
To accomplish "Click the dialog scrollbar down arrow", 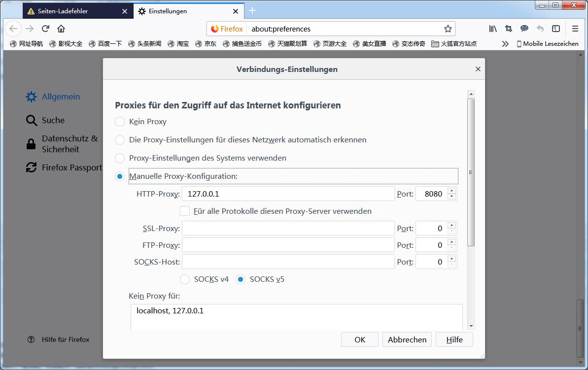I will 471,326.
